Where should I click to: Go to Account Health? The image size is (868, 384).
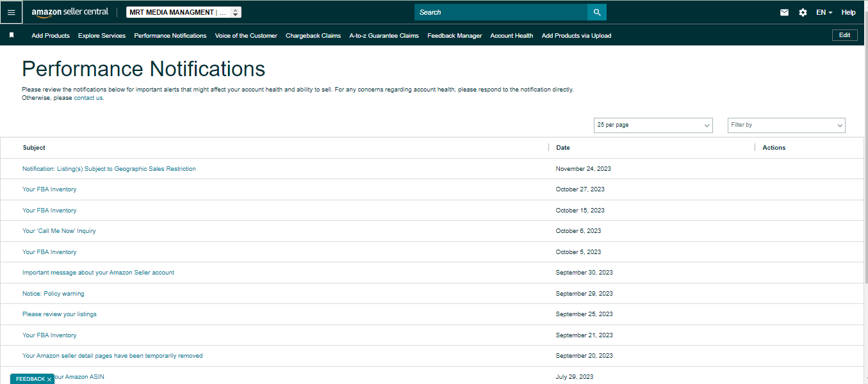pyautogui.click(x=511, y=36)
